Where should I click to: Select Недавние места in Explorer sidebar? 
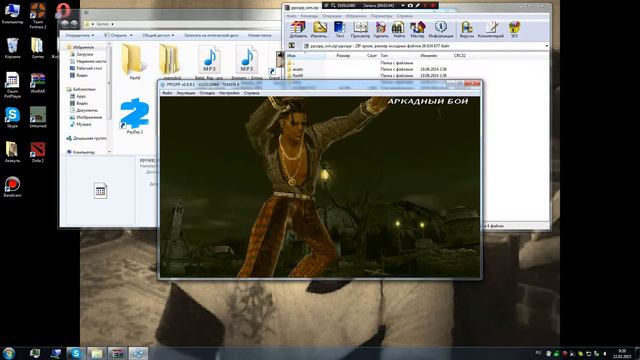[x=88, y=61]
